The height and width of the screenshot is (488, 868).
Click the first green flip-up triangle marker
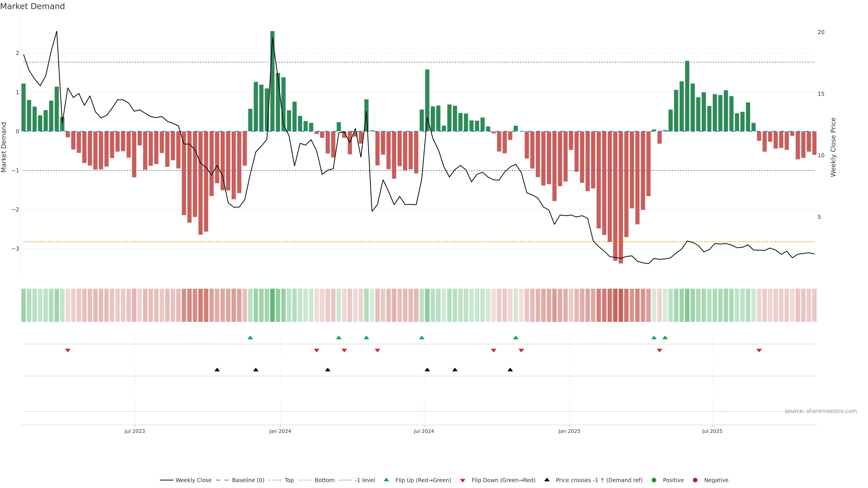[x=250, y=338]
